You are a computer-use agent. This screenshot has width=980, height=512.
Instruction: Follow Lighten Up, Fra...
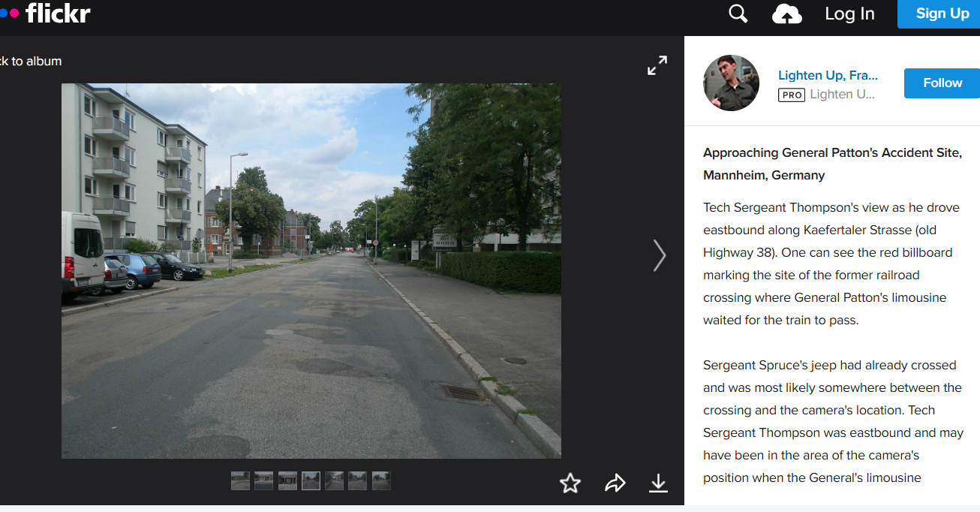point(942,83)
